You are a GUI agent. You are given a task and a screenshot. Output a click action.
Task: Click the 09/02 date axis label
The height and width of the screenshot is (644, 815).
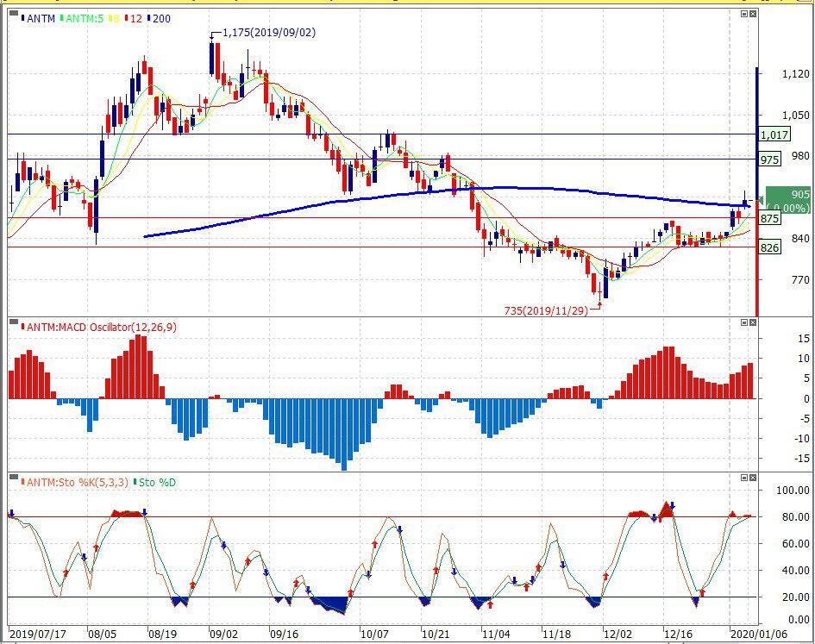point(223,635)
